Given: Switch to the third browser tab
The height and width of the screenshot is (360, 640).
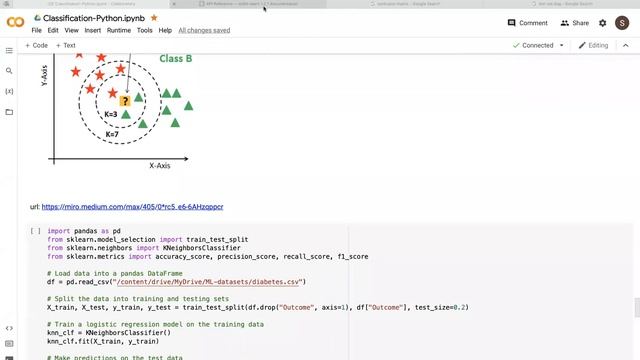Looking at the screenshot, I should click(x=405, y=4).
